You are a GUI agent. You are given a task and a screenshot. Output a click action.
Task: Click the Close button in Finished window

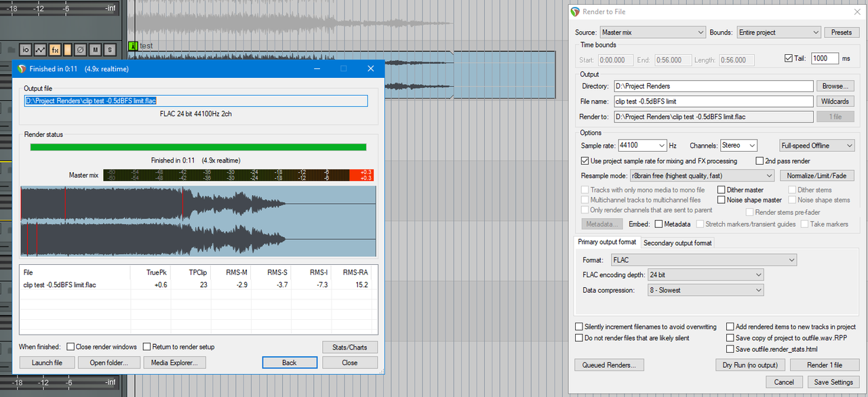(x=350, y=362)
